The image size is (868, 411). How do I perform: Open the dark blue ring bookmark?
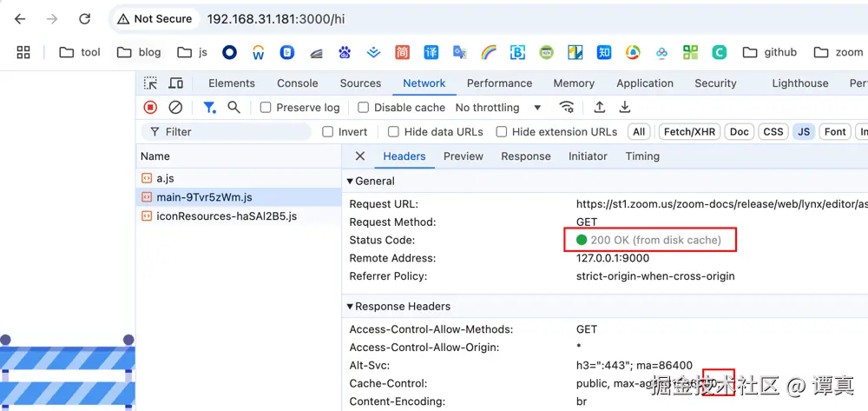coord(230,53)
